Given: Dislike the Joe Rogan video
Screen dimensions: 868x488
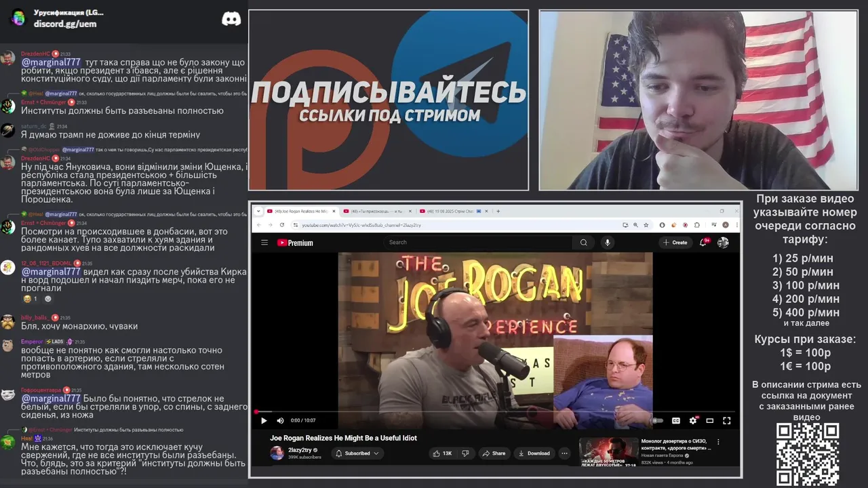Looking at the screenshot, I should 465,453.
